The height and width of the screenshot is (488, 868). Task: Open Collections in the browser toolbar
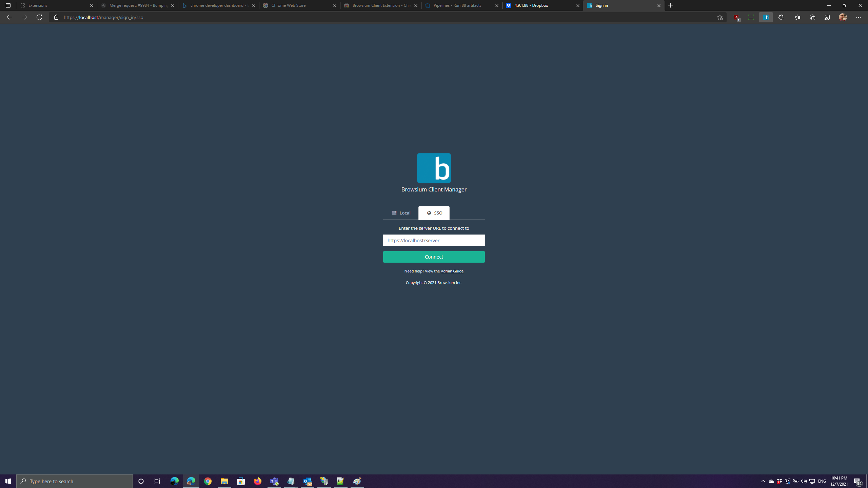pos(812,17)
